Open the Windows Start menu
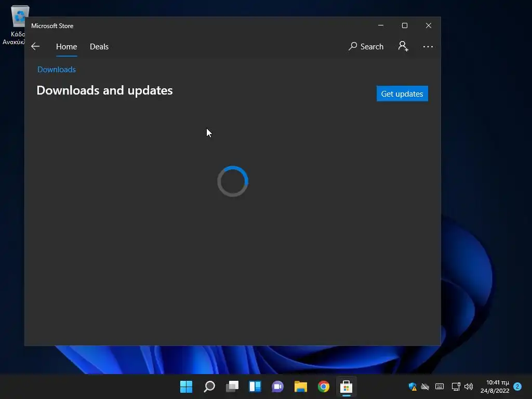The height and width of the screenshot is (399, 532). pos(186,387)
